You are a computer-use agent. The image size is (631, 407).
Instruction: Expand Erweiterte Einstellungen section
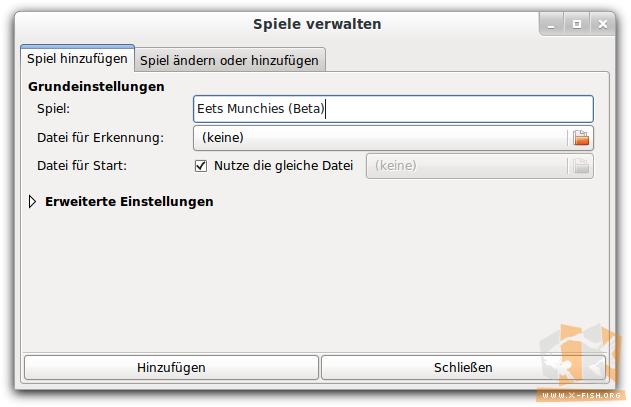click(x=121, y=201)
